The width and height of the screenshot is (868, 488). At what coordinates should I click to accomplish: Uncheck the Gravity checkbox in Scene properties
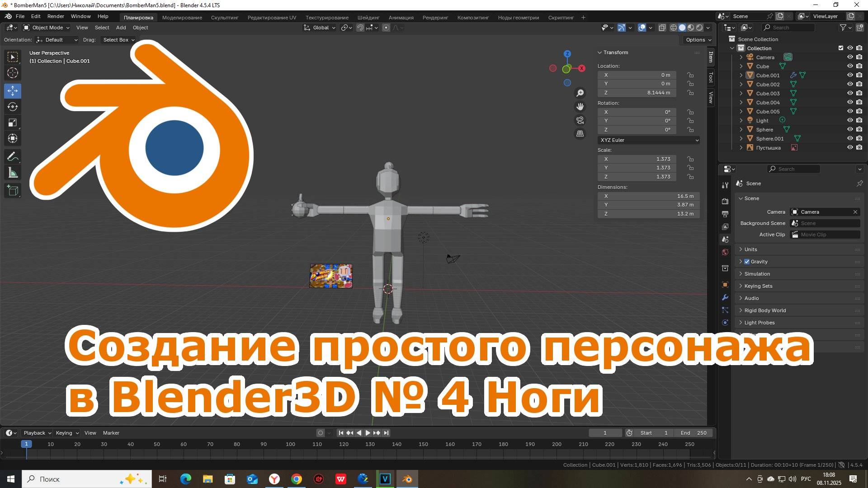pos(746,261)
